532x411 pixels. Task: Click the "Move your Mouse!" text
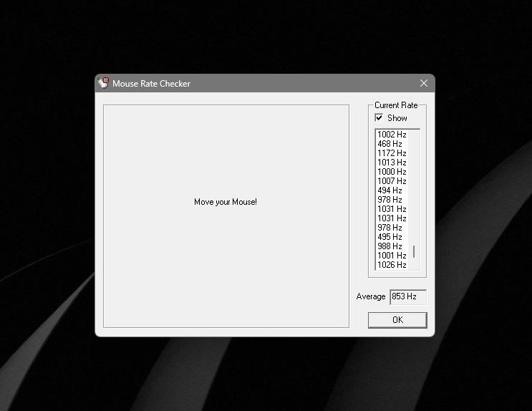226,202
